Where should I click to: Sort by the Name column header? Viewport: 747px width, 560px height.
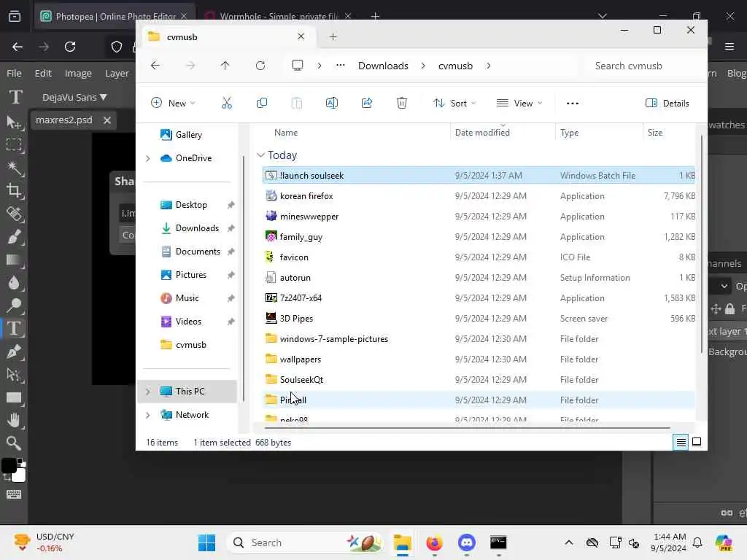tap(286, 133)
